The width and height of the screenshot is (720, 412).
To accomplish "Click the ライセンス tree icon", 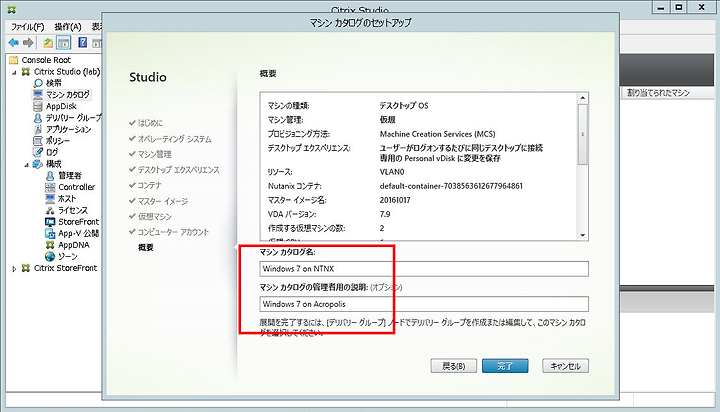I will [x=50, y=210].
